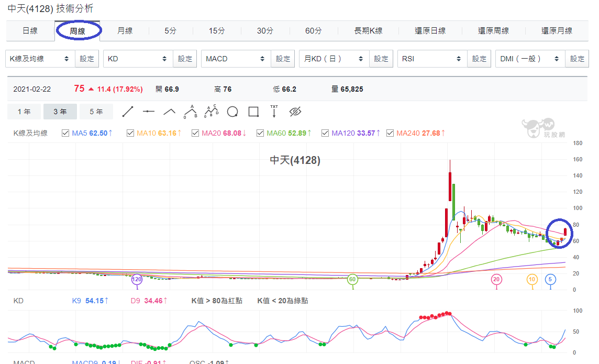Click the red 20 marker on chart
Screen dimensions: 599x364
(496, 279)
